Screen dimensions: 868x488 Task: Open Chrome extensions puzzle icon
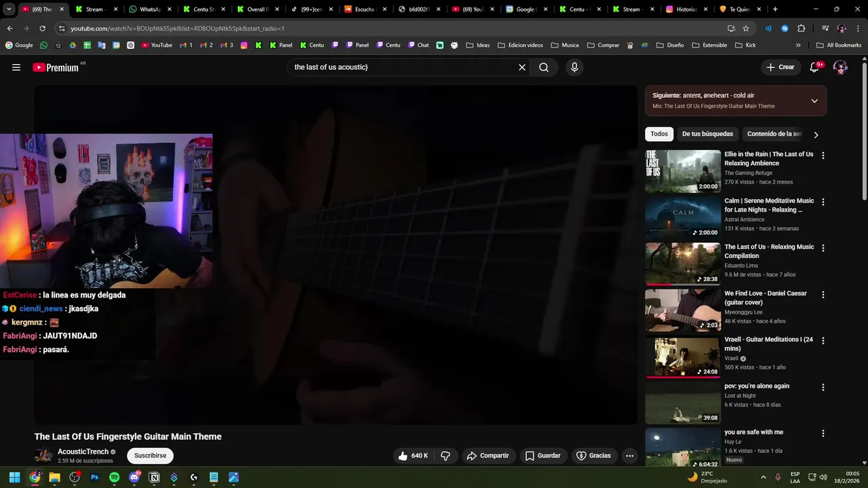click(801, 28)
